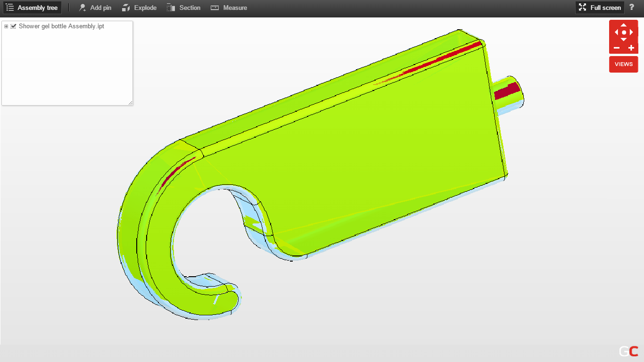This screenshot has width=644, height=362.
Task: Zoom in with the plus button
Action: point(631,48)
